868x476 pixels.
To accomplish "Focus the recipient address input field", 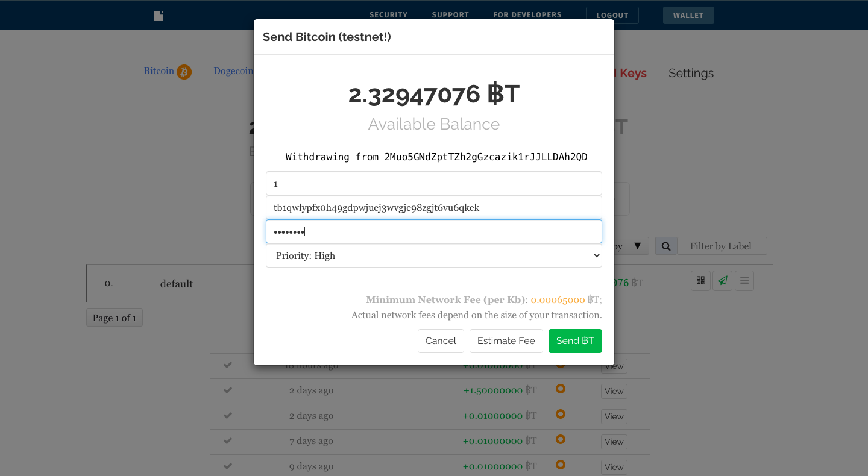I will click(x=434, y=207).
